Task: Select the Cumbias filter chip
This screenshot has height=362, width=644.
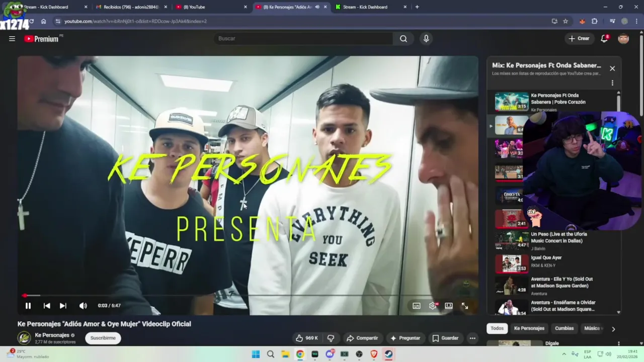Action: [x=564, y=328]
